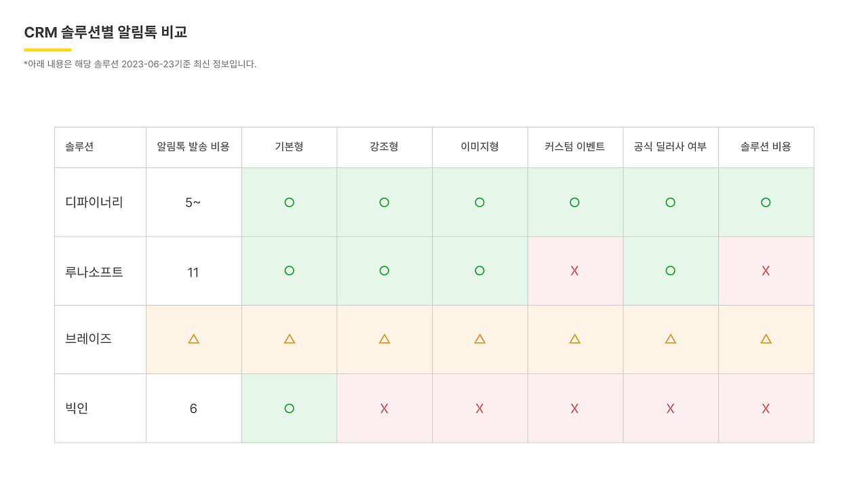Click the red X for 루나소프트 솔루션 비용
The height and width of the screenshot is (488, 868).
(766, 271)
